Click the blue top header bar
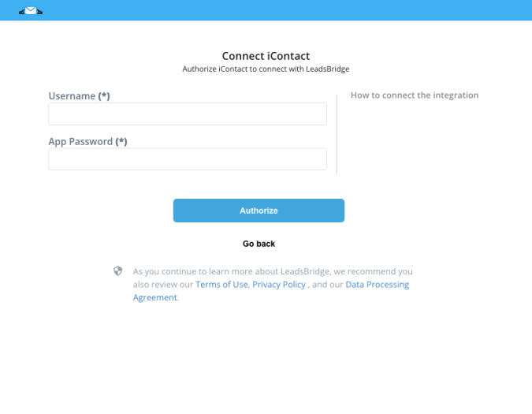 click(x=266, y=10)
